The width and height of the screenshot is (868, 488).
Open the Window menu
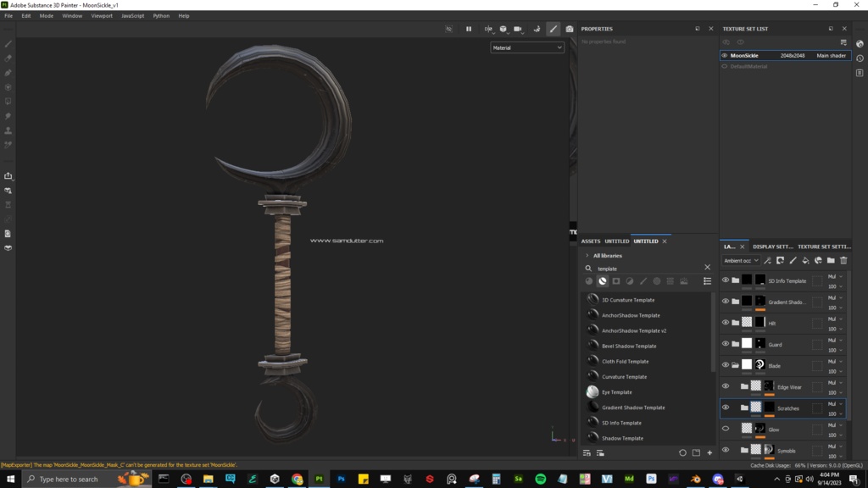[x=72, y=15]
